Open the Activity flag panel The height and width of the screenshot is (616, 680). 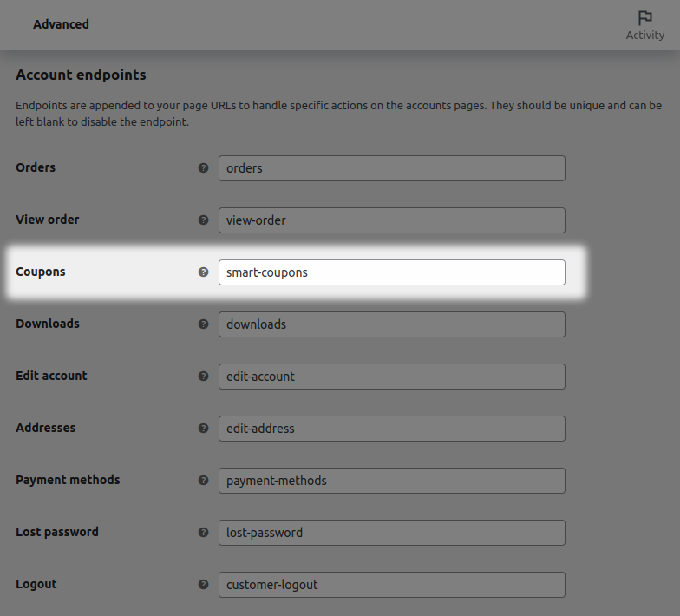(645, 25)
